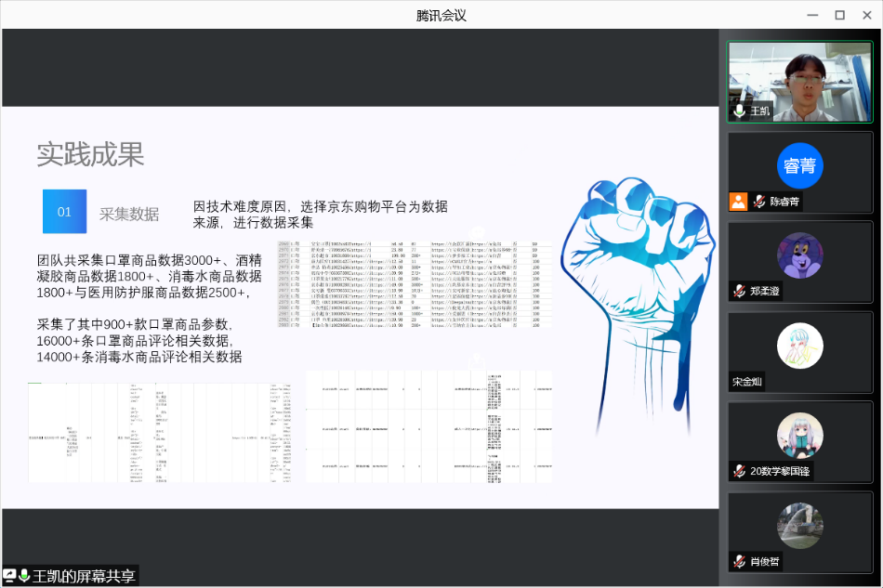Maximize the 腾讯会议 window
The width and height of the screenshot is (883, 588).
pos(839,15)
